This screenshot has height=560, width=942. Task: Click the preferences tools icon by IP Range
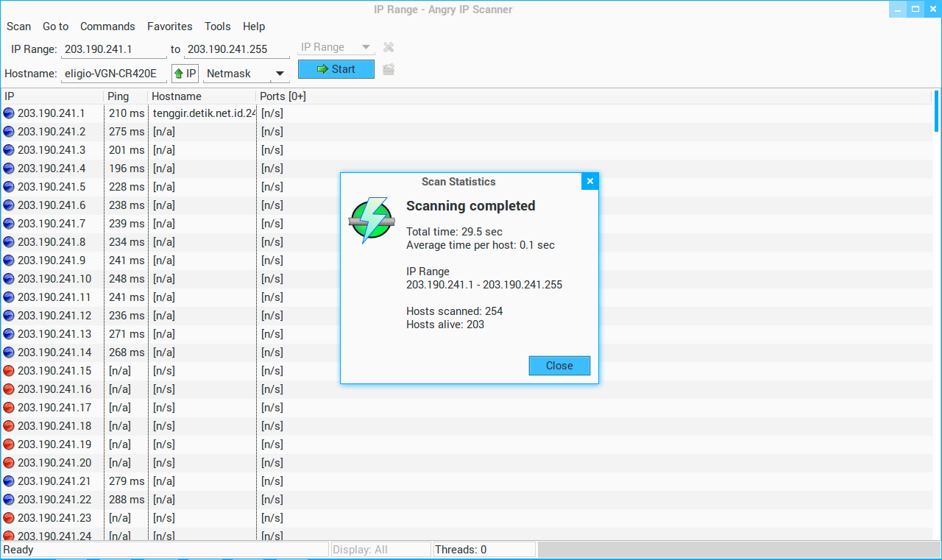click(389, 47)
